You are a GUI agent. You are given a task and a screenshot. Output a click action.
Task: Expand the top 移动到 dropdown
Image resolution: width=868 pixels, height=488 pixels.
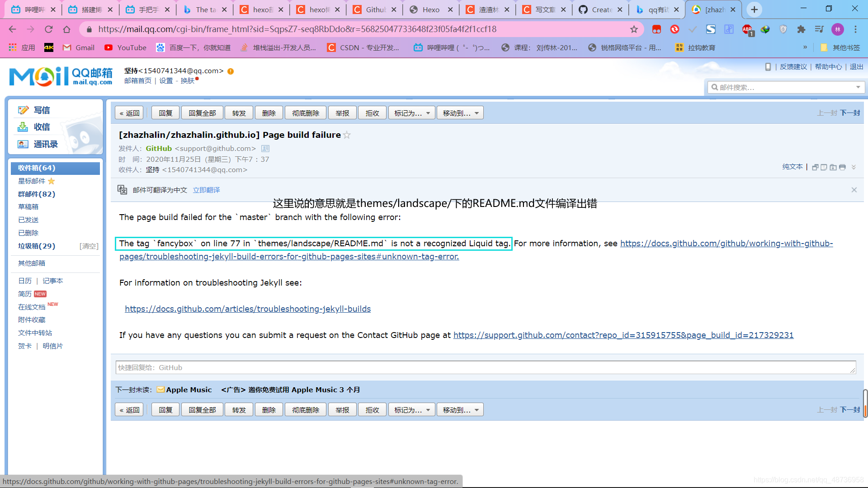460,113
